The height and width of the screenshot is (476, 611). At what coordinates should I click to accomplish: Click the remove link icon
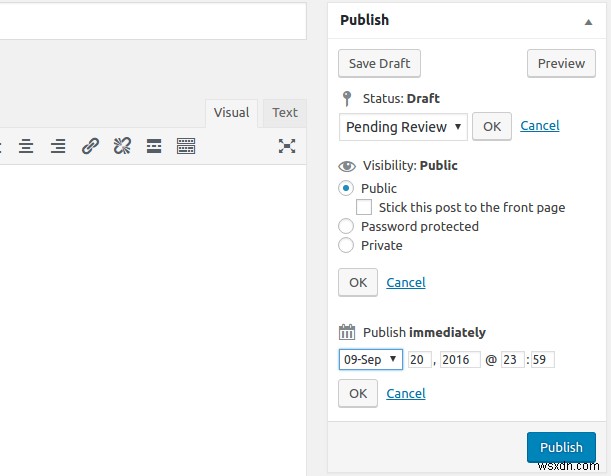122,146
